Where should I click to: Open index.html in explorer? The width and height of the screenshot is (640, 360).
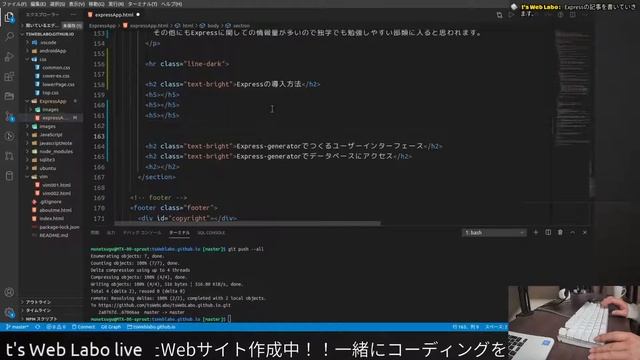(49, 218)
